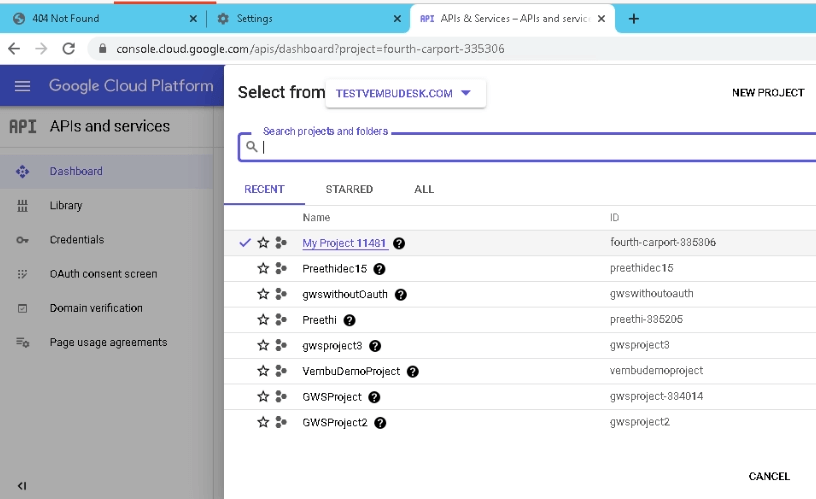The height and width of the screenshot is (499, 816).
Task: Go back with browser back arrow
Action: pyautogui.click(x=14, y=49)
